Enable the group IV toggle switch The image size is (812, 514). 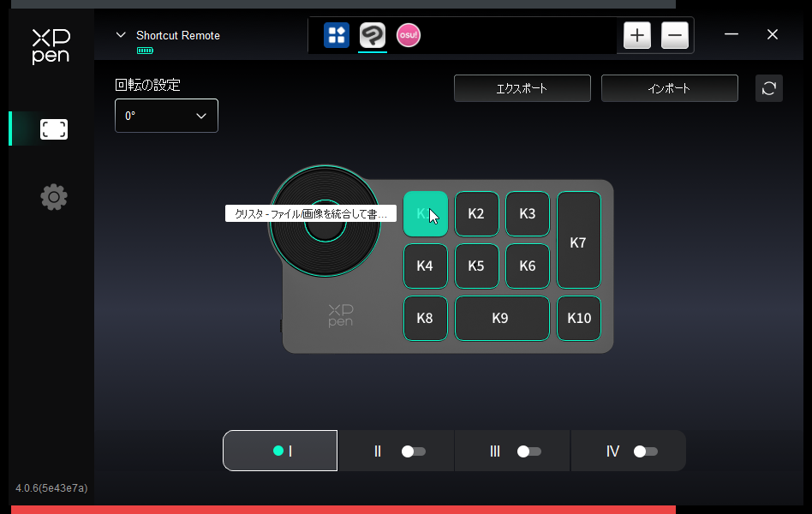pyautogui.click(x=645, y=451)
